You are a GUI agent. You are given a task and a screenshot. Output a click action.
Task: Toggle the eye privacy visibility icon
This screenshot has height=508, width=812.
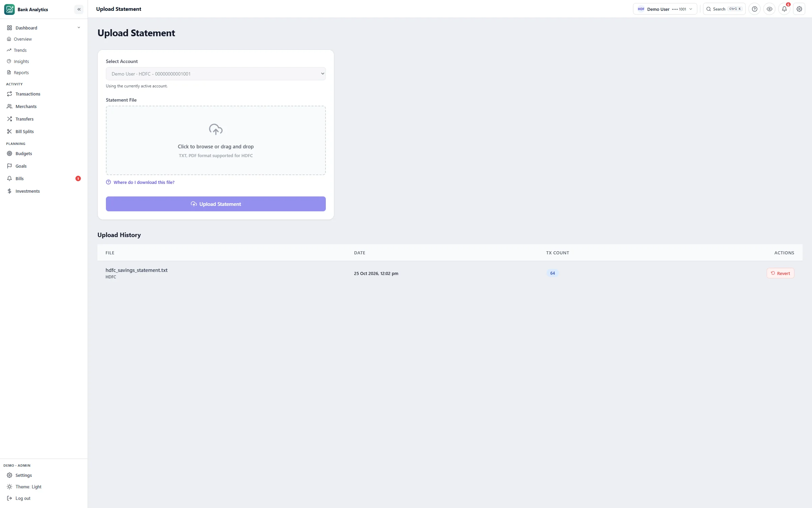tap(769, 9)
